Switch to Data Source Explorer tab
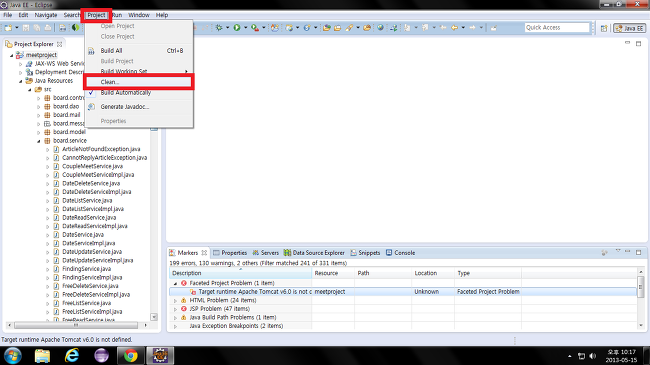 pyautogui.click(x=314, y=253)
